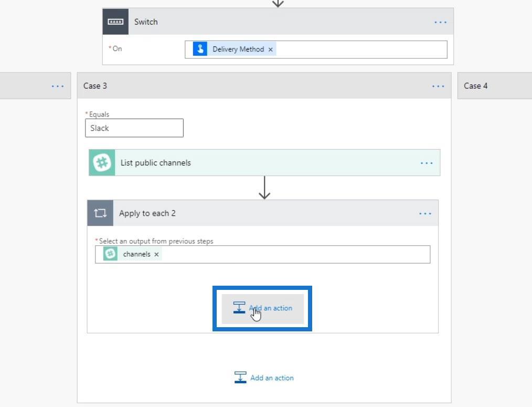
Task: Open the Apply to each 2 ellipsis menu
Action: click(x=425, y=214)
